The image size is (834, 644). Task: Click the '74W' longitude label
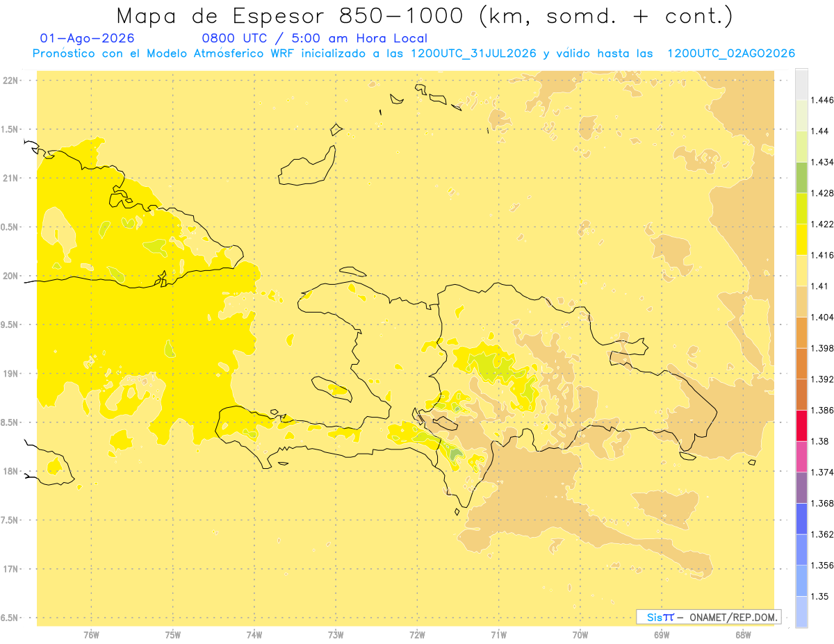click(254, 634)
